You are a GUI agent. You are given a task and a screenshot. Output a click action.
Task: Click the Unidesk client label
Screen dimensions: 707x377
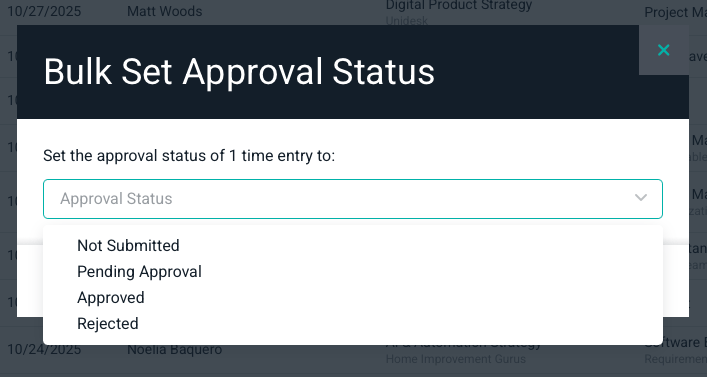tap(407, 20)
